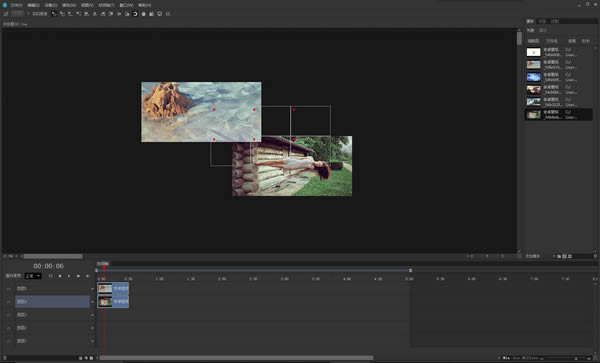
Task: Select the arrow selection tool in the toolbar
Action: point(54,14)
